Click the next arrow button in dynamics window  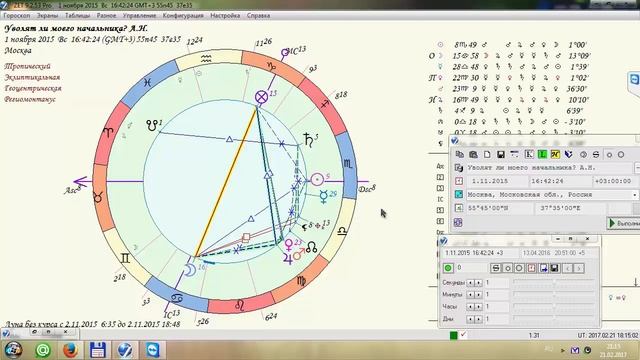(x=579, y=268)
